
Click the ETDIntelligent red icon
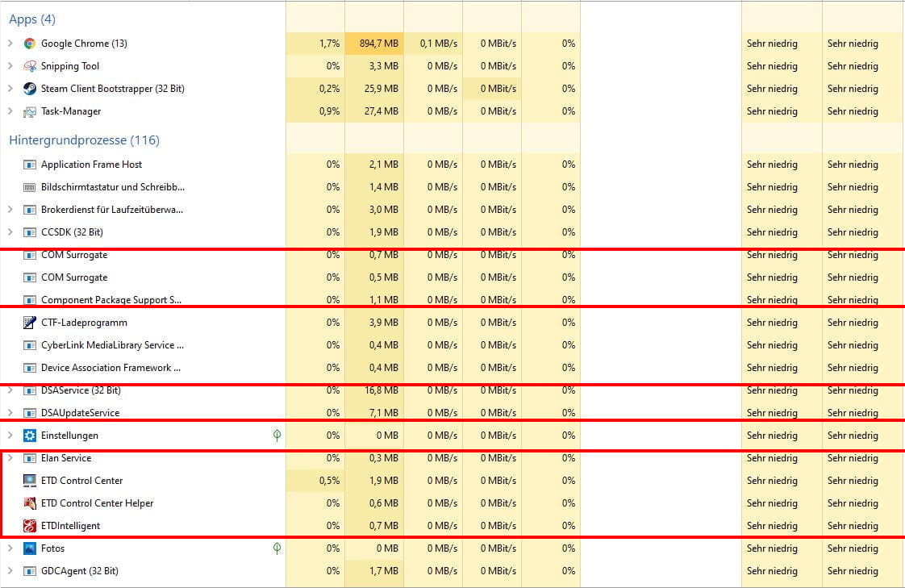coord(30,526)
